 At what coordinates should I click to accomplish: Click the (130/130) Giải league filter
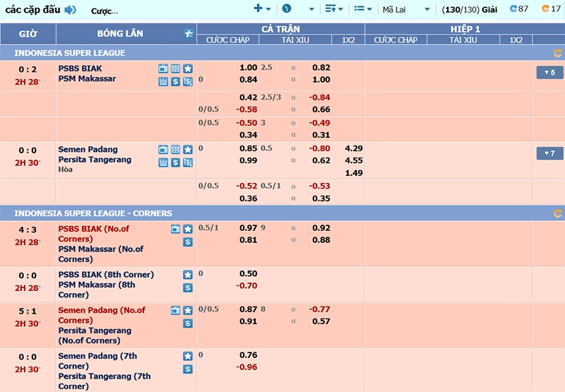click(x=470, y=10)
